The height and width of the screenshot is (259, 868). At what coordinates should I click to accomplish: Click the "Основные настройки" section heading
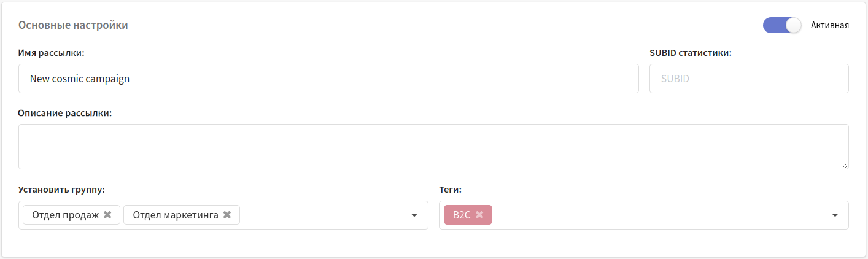tap(73, 25)
